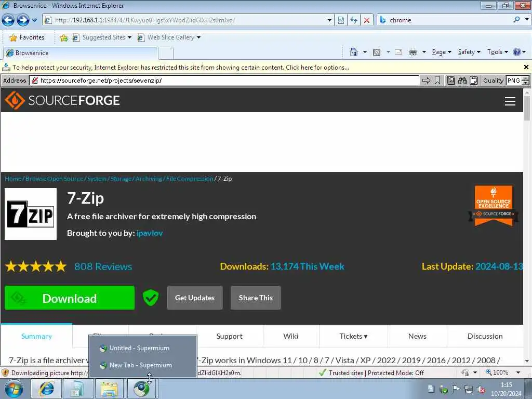Select the Support tab
Image resolution: width=532 pixels, height=399 pixels.
point(229,336)
